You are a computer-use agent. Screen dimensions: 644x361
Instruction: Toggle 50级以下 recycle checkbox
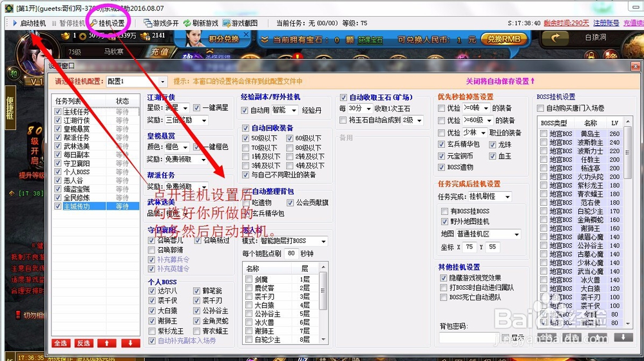click(245, 138)
